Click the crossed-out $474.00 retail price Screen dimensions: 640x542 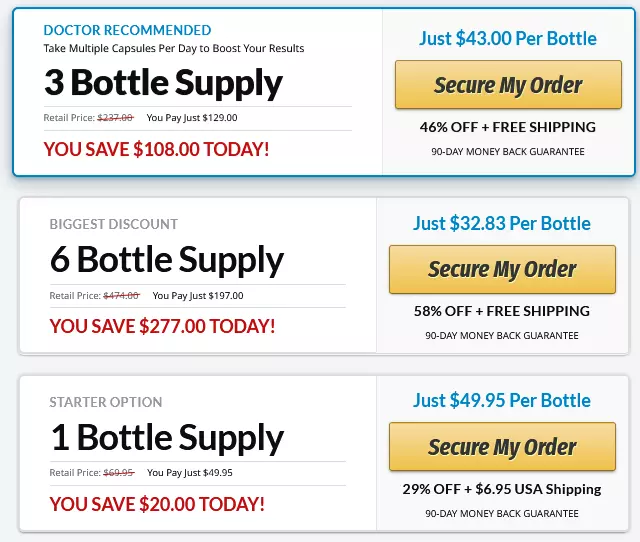point(122,295)
